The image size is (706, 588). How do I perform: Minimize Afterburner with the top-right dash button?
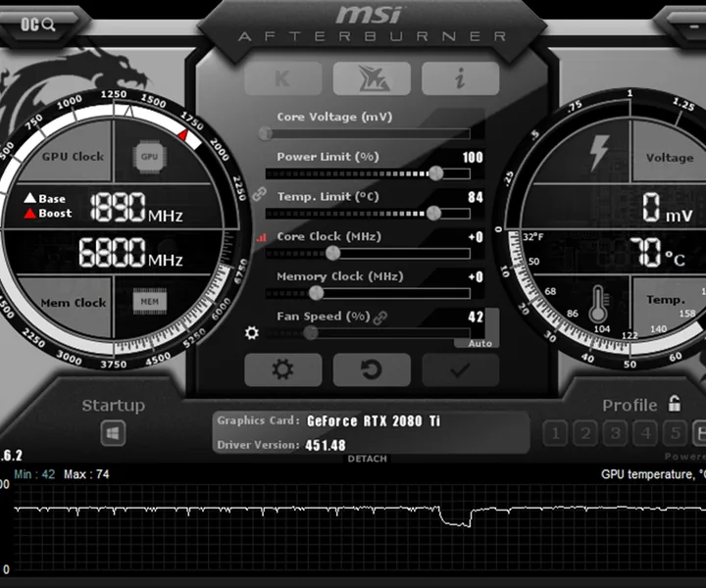694,27
